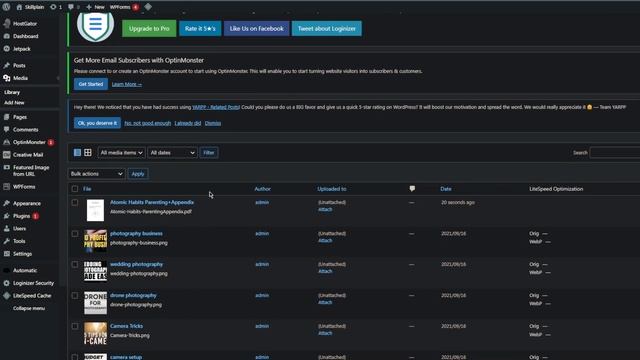The width and height of the screenshot is (640, 360).
Task: Click the Tweet about Loginizer button
Action: click(x=327, y=29)
